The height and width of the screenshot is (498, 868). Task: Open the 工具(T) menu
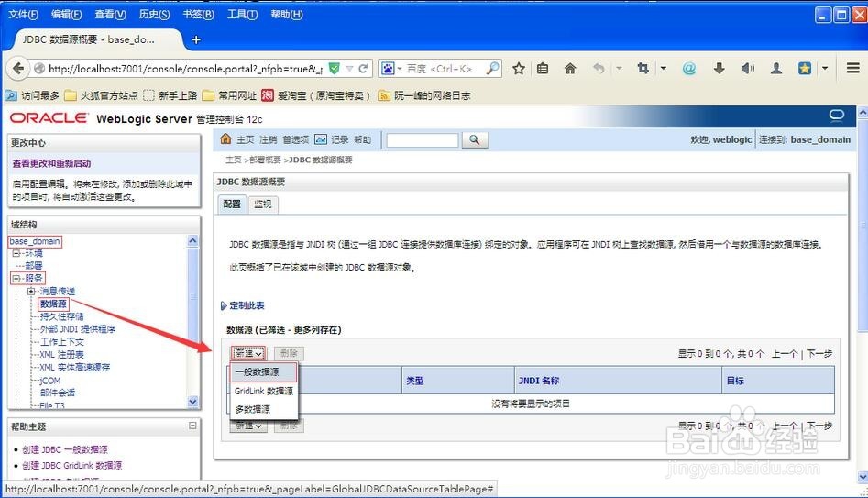242,15
